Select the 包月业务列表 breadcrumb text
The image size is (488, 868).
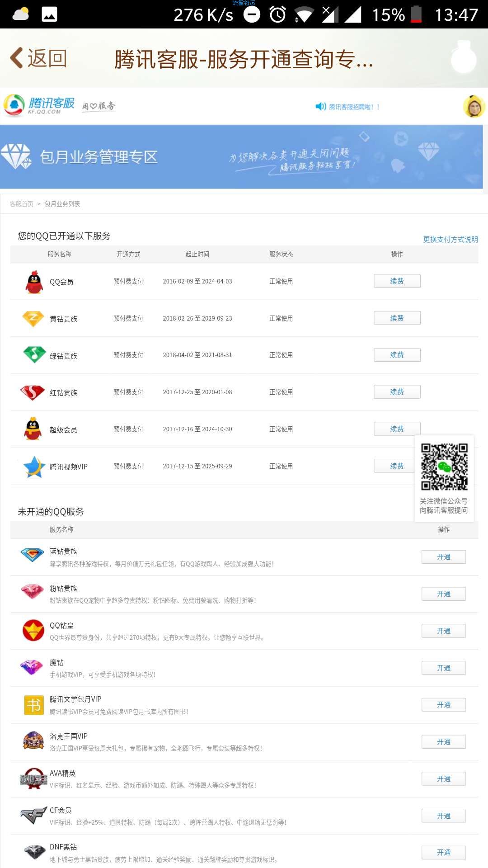point(62,204)
